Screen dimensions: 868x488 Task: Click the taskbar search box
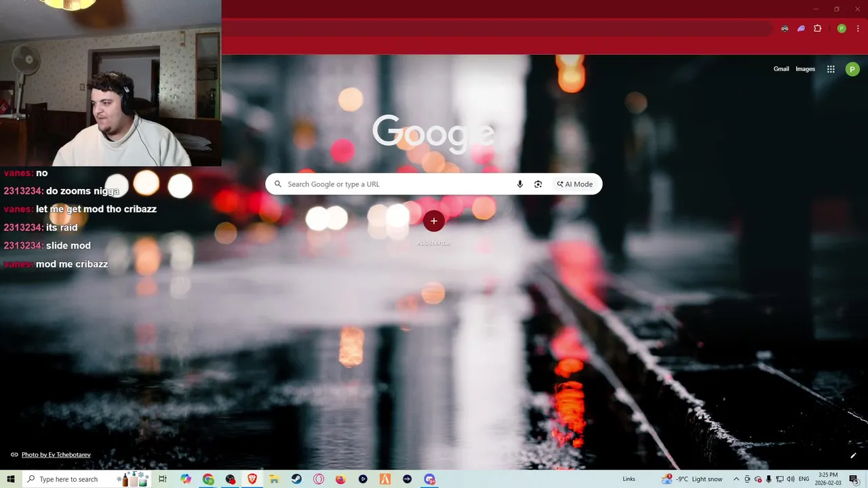point(87,479)
